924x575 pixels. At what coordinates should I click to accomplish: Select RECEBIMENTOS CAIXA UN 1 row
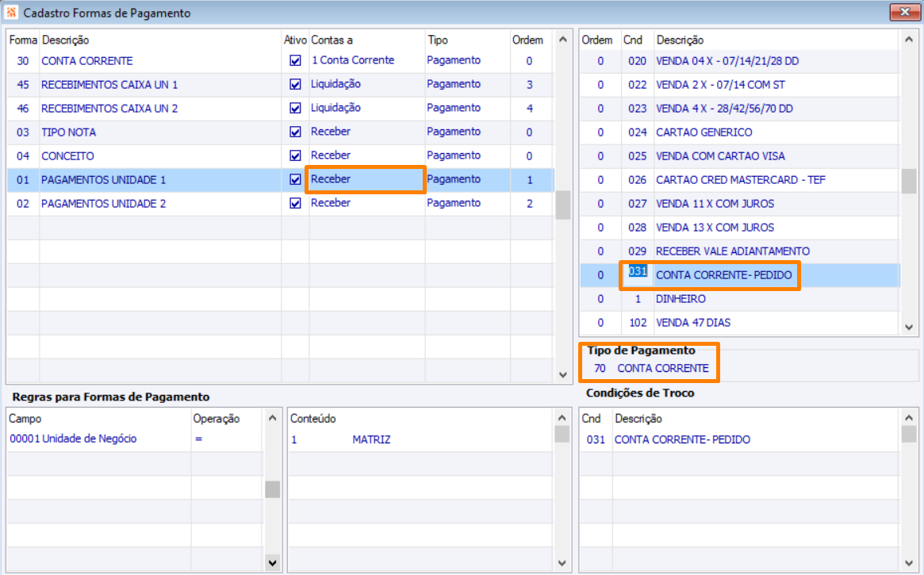(x=281, y=84)
